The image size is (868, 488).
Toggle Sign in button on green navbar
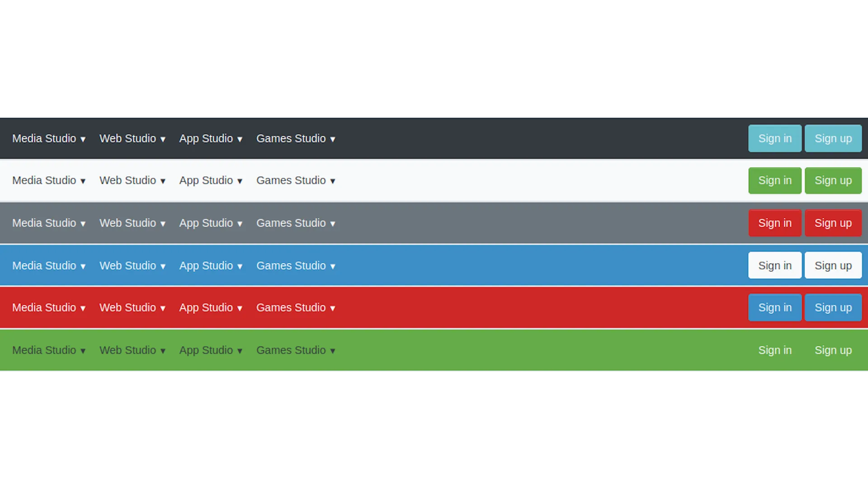[x=774, y=350]
